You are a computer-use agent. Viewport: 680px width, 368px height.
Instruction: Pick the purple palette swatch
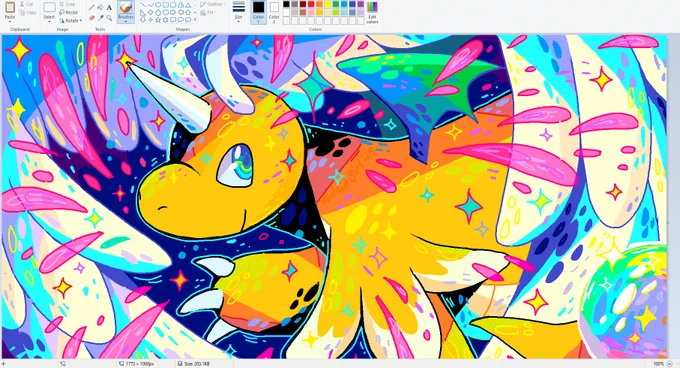(360, 4)
